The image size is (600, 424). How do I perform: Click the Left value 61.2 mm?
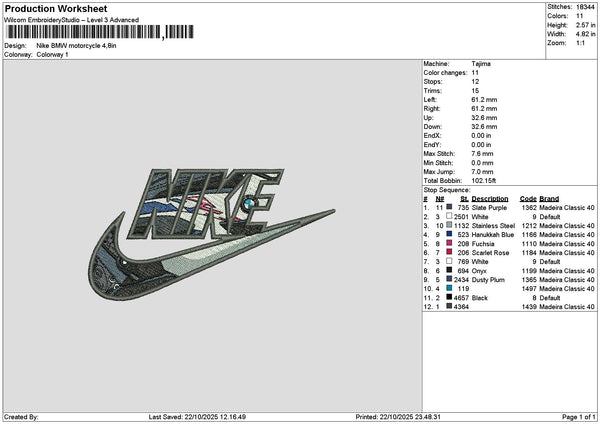484,99
